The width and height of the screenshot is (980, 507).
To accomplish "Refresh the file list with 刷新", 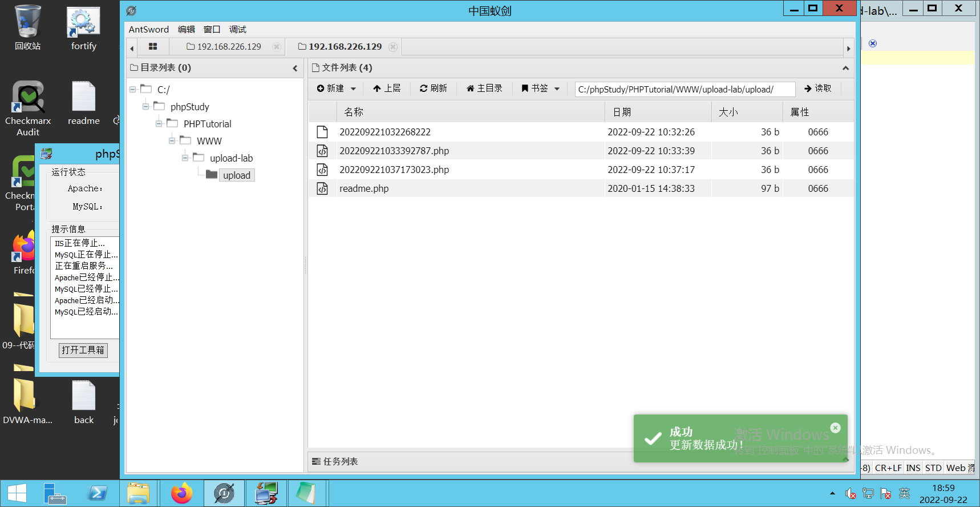I will point(433,88).
